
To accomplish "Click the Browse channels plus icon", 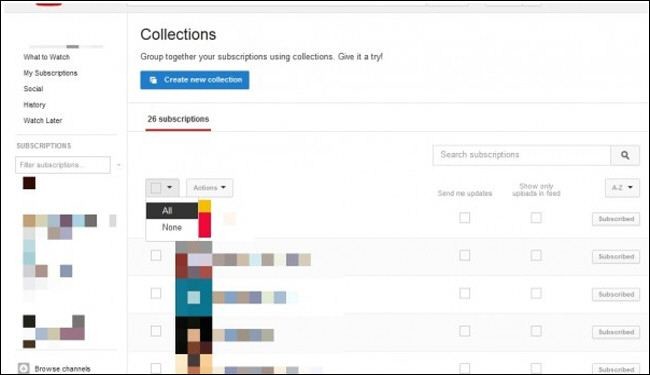I will pos(24,368).
